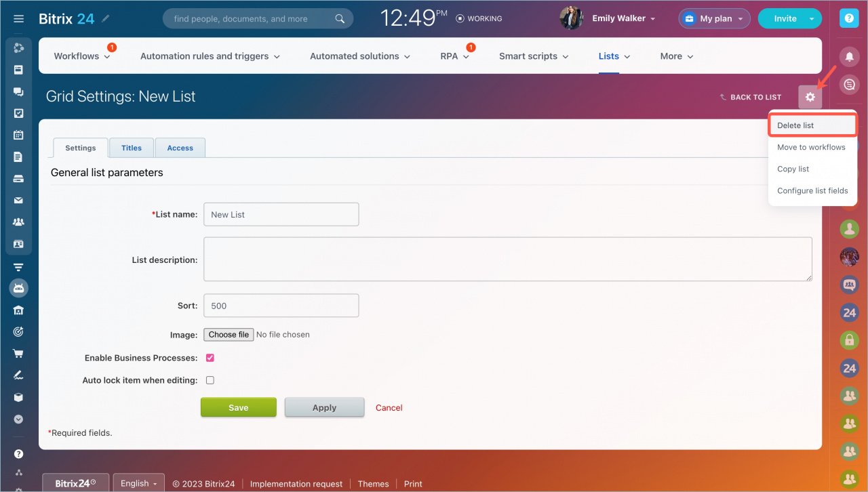This screenshot has height=492, width=868.
Task: Open the green lock chat icon
Action: tap(850, 339)
